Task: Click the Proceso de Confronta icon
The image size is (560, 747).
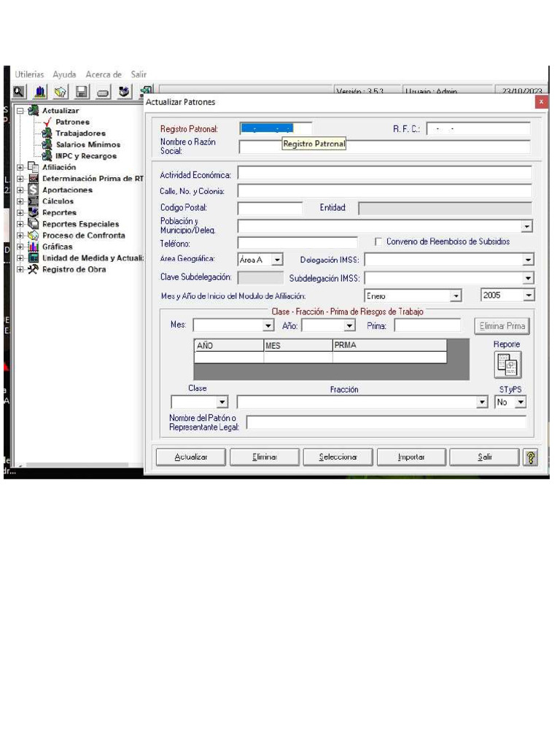Action: click(33, 236)
